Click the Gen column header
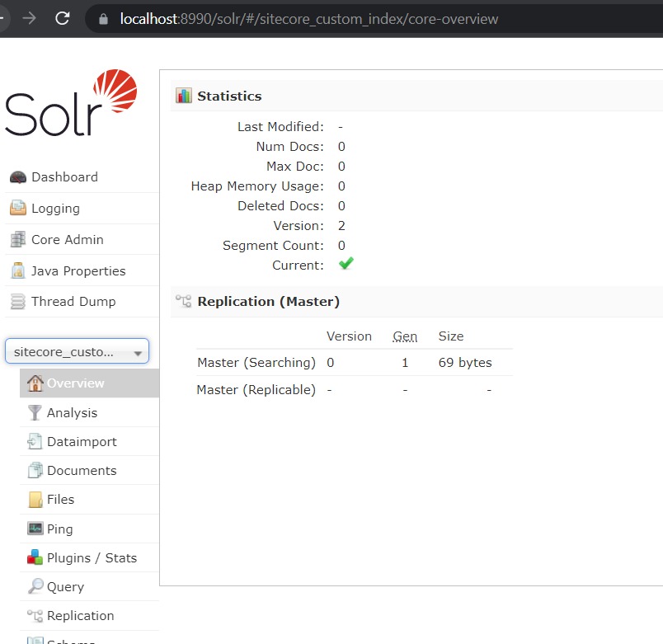Screen dimensions: 663x644 pyautogui.click(x=405, y=336)
